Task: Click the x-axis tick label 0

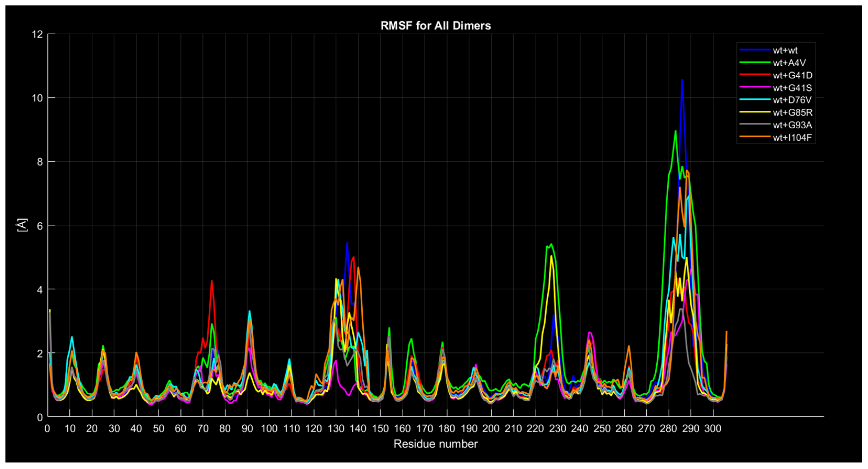Action: [x=47, y=429]
